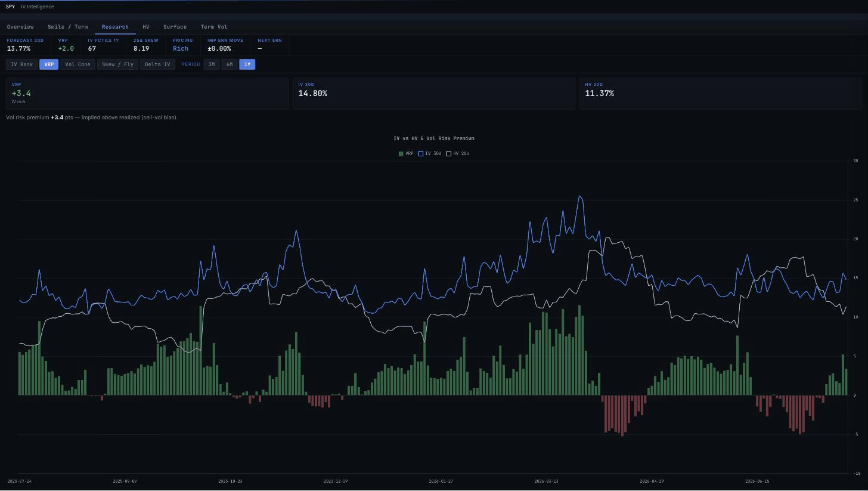Click the 2026-06-15 date axis label
This screenshot has width=868, height=491.
coord(757,481)
